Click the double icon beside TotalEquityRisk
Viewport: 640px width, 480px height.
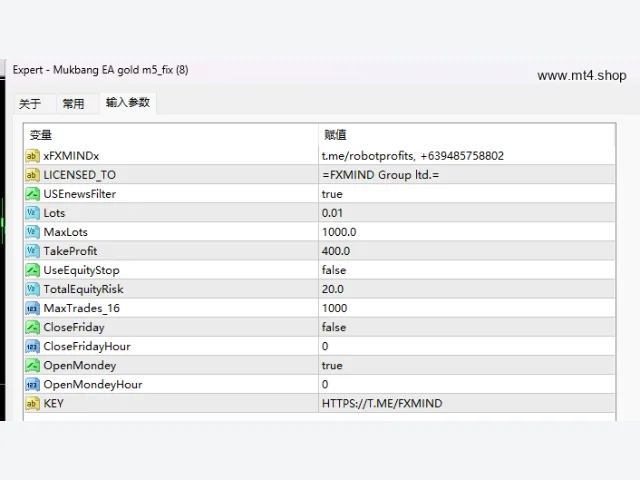32,289
